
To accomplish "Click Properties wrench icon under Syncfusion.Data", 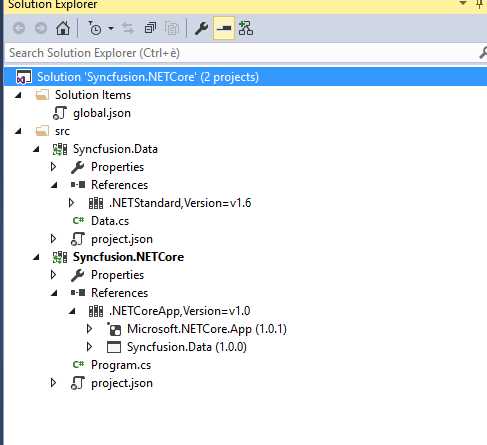I will pyautogui.click(x=78, y=167).
